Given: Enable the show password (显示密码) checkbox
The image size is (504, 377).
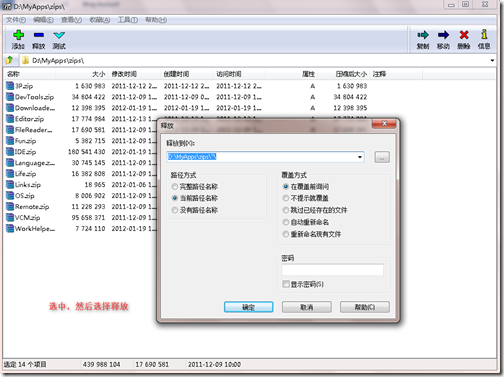Looking at the screenshot, I should pos(286,284).
